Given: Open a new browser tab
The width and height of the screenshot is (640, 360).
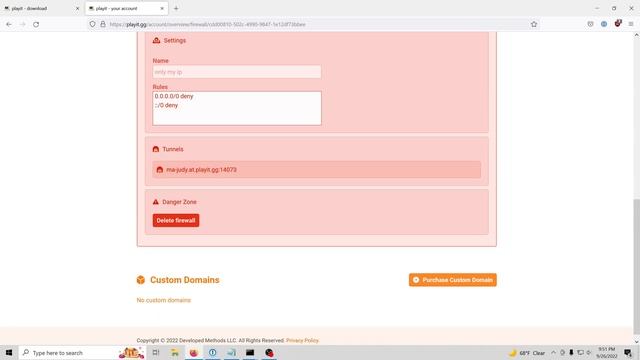Looking at the screenshot, I should pos(176,8).
